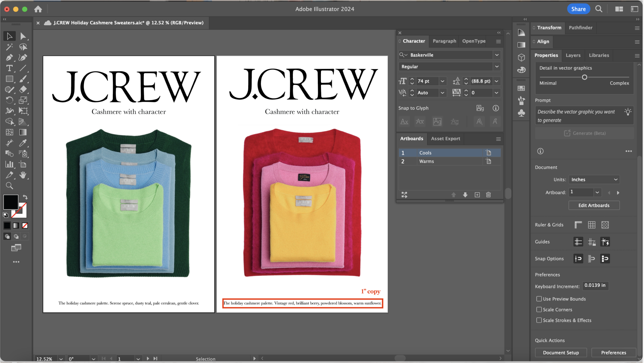644x363 pixels.
Task: Open Baskerville font family dropdown
Action: (x=497, y=55)
